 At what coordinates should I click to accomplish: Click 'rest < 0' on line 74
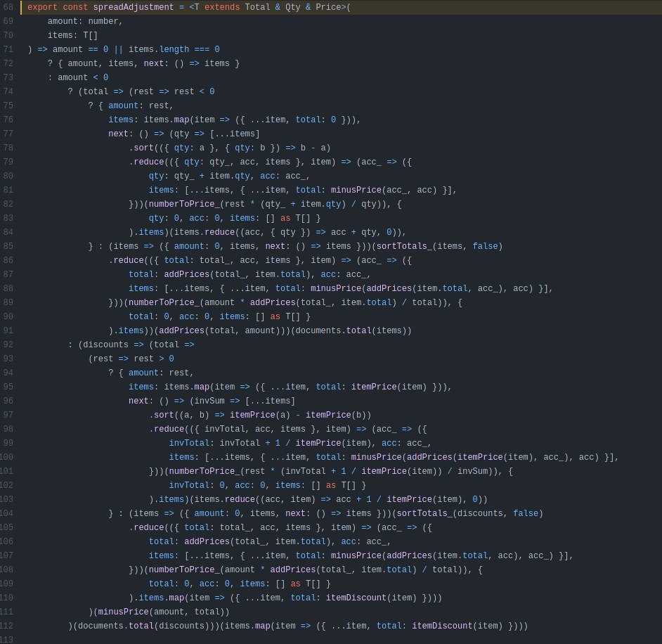[194, 91]
